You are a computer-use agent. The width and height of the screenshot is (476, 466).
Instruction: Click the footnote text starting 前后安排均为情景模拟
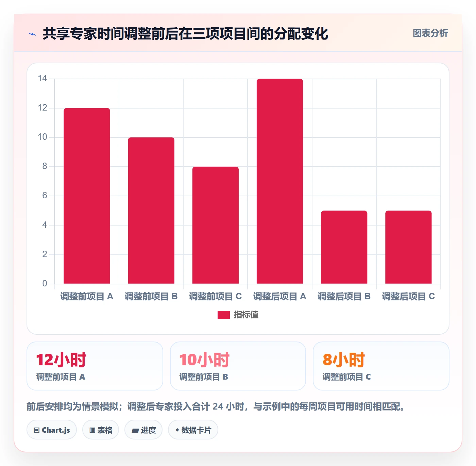point(216,406)
